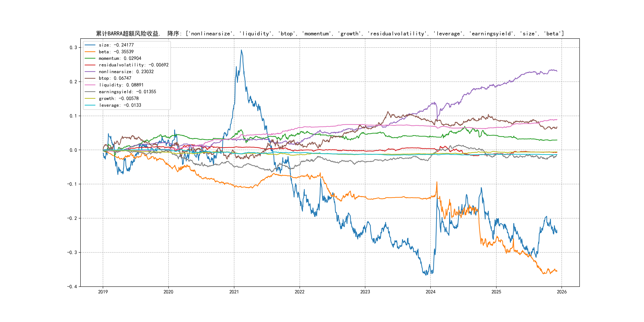Click the size line's early-2021 peak
The image size is (644, 322).
point(241,50)
